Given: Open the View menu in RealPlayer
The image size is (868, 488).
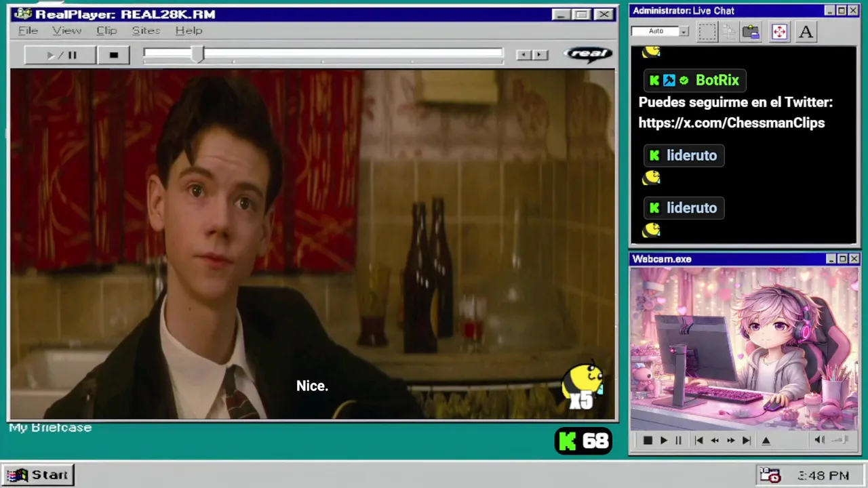Looking at the screenshot, I should 66,30.
